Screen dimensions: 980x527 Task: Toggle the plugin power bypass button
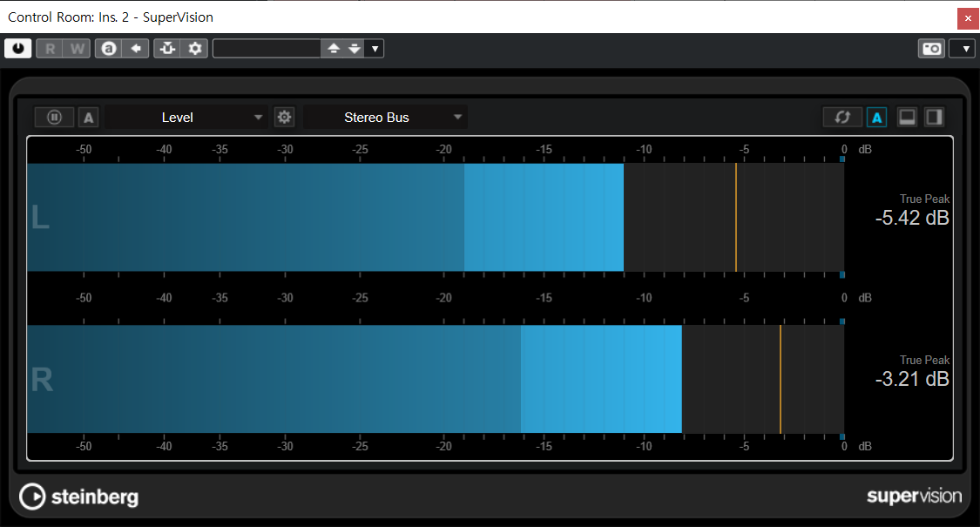point(17,49)
